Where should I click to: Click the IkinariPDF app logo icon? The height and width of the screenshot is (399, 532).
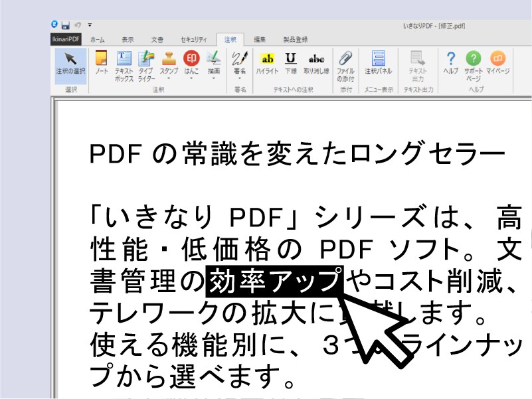[54, 24]
